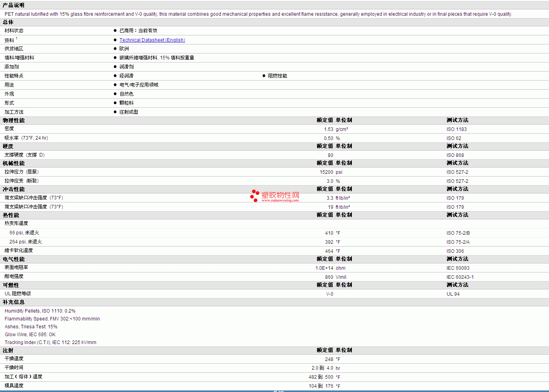Click the 润滑剂 additive value
The width and height of the screenshot is (549, 392).
click(127, 67)
